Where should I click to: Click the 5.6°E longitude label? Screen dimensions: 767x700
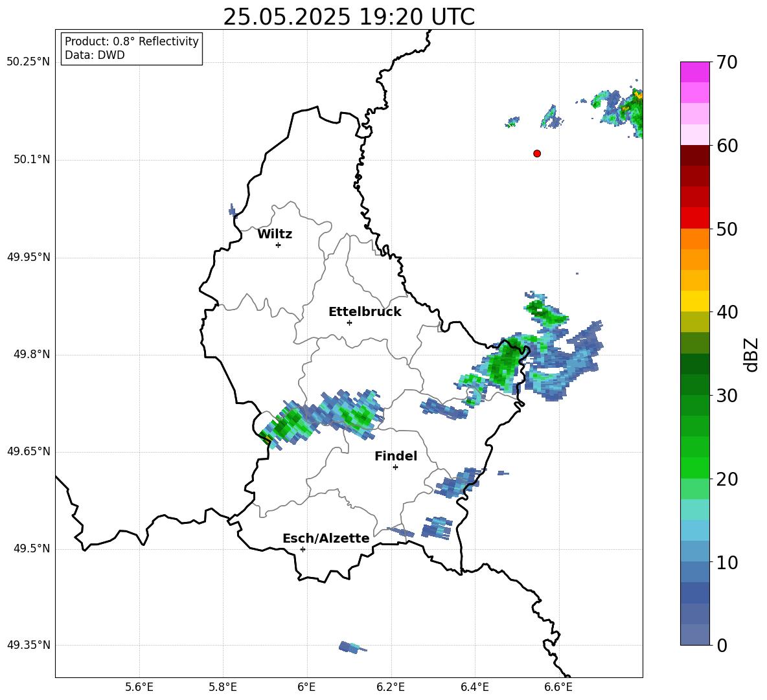pyautogui.click(x=139, y=687)
